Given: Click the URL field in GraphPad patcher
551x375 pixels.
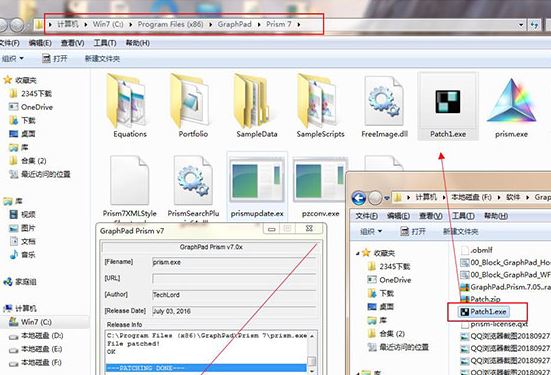Looking at the screenshot, I should click(x=234, y=278).
